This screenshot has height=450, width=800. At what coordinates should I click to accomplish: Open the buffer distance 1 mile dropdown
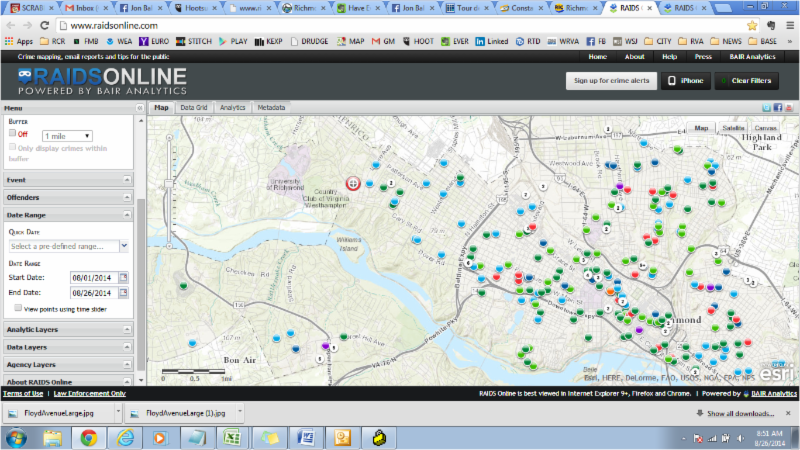(67, 135)
